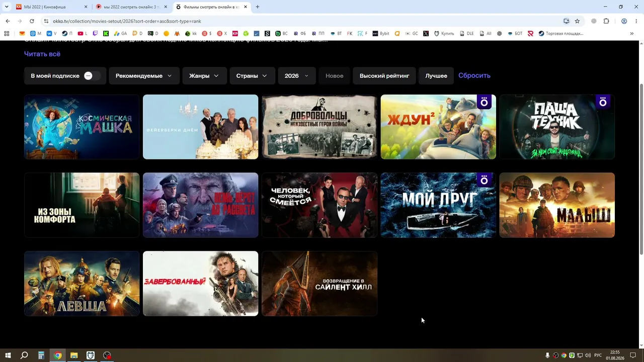Open the 'Космическая Машка' movie card
Screen dimensions: 644x362
click(82, 127)
